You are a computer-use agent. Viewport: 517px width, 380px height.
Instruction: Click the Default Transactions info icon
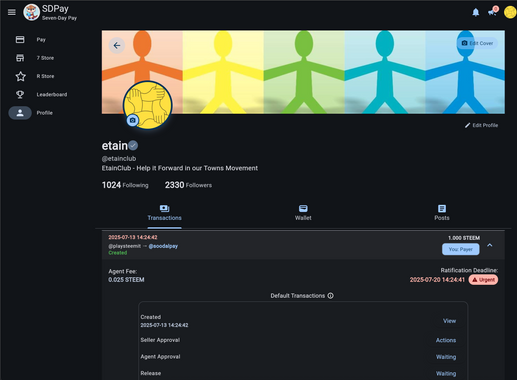[330, 296]
